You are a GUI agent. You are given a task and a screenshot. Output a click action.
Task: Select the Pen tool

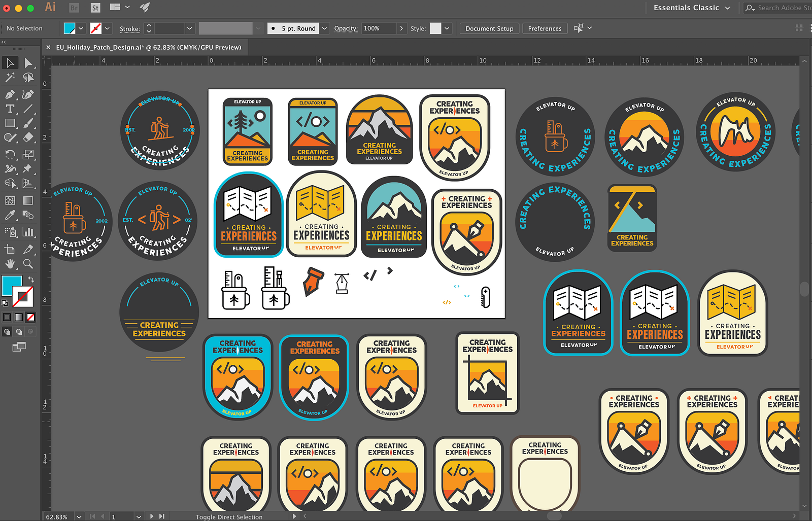[10, 94]
